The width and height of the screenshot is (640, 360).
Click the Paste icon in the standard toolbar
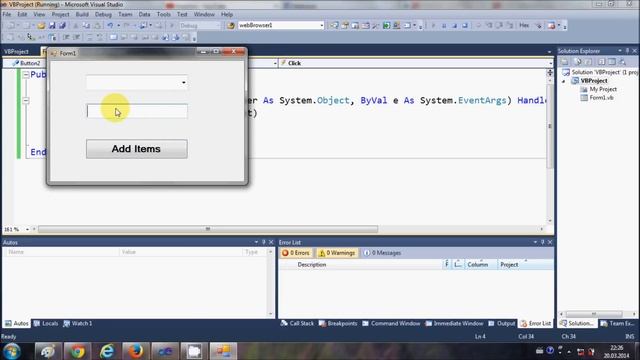(x=97, y=26)
